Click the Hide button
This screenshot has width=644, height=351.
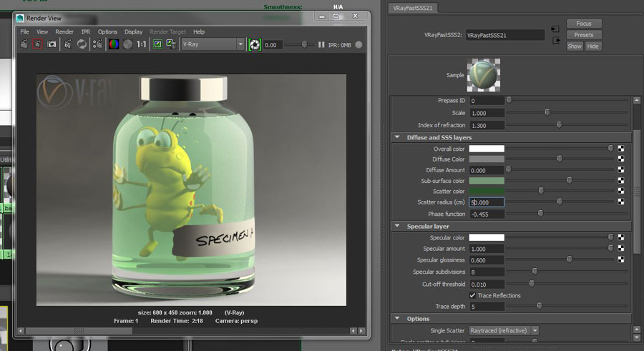[x=592, y=46]
